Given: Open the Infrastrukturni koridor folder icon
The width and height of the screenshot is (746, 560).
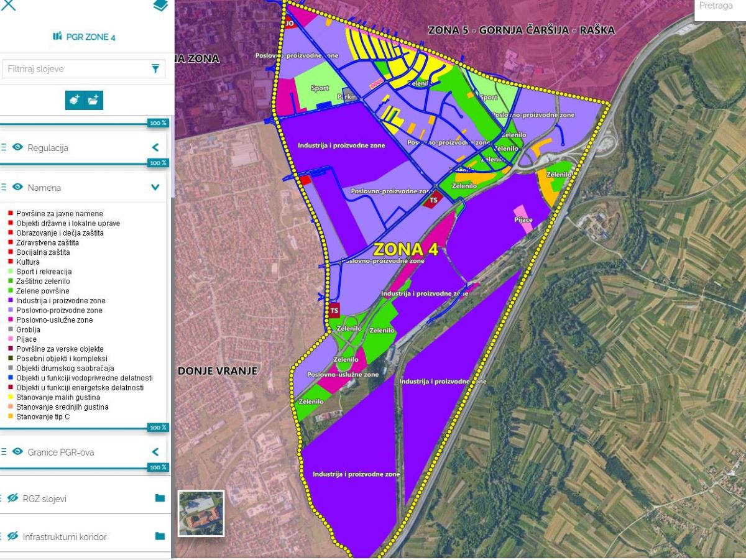Looking at the screenshot, I should pyautogui.click(x=160, y=536).
